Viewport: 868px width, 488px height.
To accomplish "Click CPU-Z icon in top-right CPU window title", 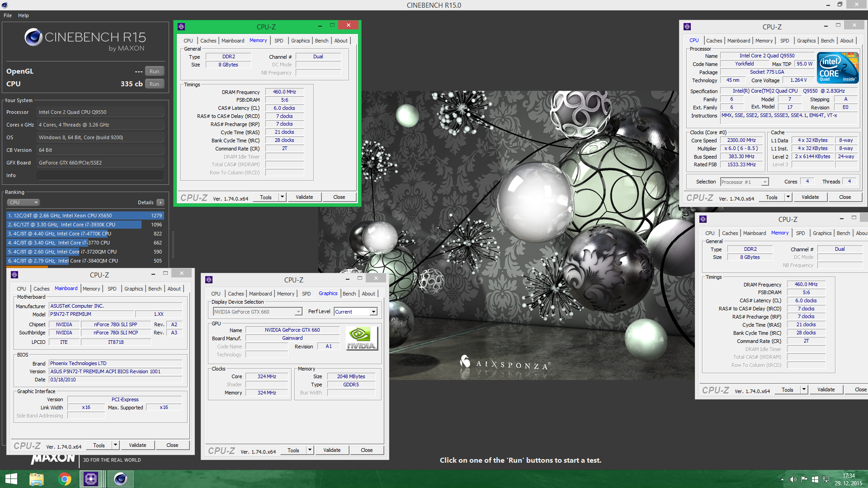I will tap(687, 27).
